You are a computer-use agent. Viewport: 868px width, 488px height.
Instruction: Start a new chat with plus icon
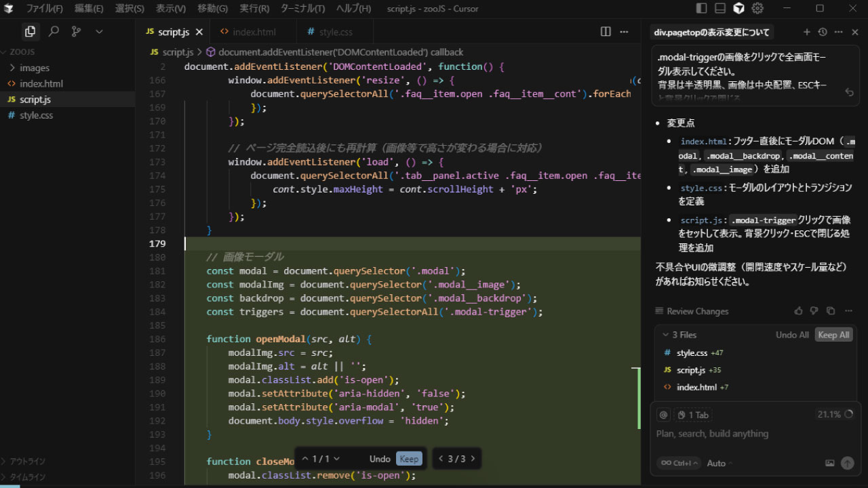coord(807,32)
